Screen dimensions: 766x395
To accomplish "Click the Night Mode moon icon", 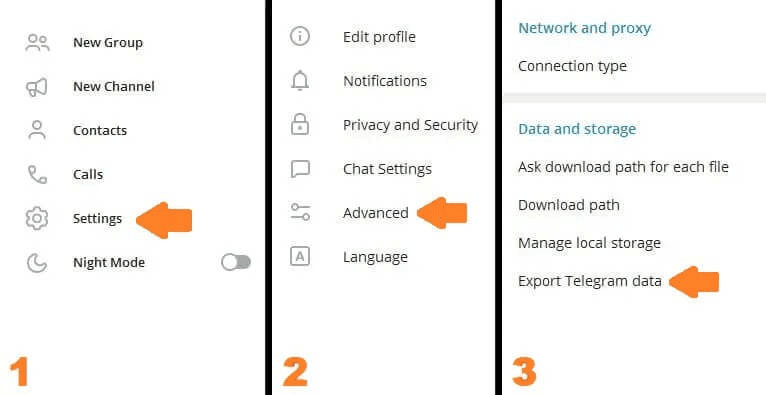I will click(x=37, y=263).
